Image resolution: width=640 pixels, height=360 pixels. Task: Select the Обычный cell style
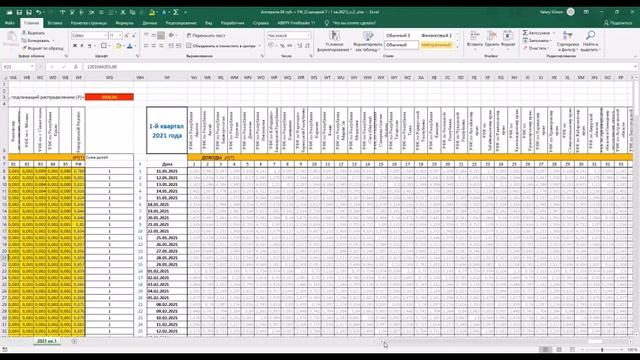402,45
